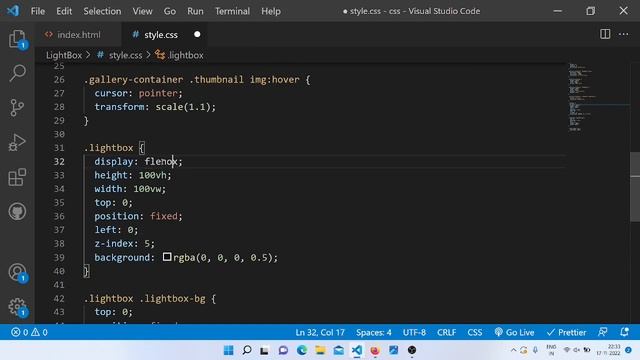Click the VS Code logo icon
The image size is (640, 360).
13,11
